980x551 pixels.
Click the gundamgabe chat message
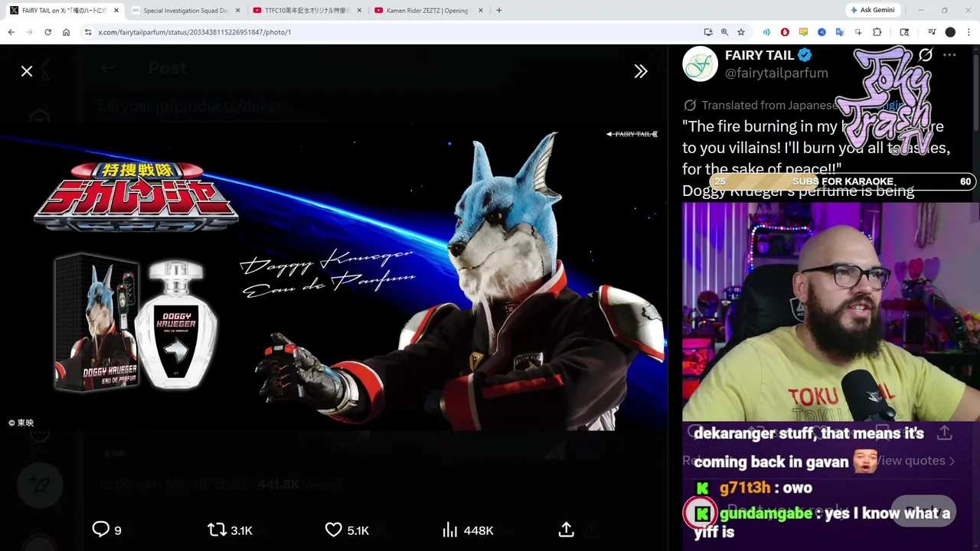(822, 522)
